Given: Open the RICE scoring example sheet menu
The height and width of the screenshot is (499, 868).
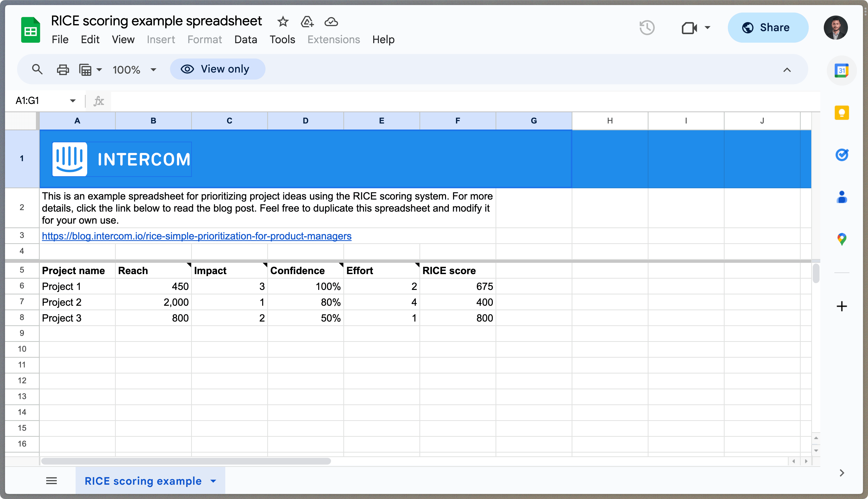Looking at the screenshot, I should point(213,481).
